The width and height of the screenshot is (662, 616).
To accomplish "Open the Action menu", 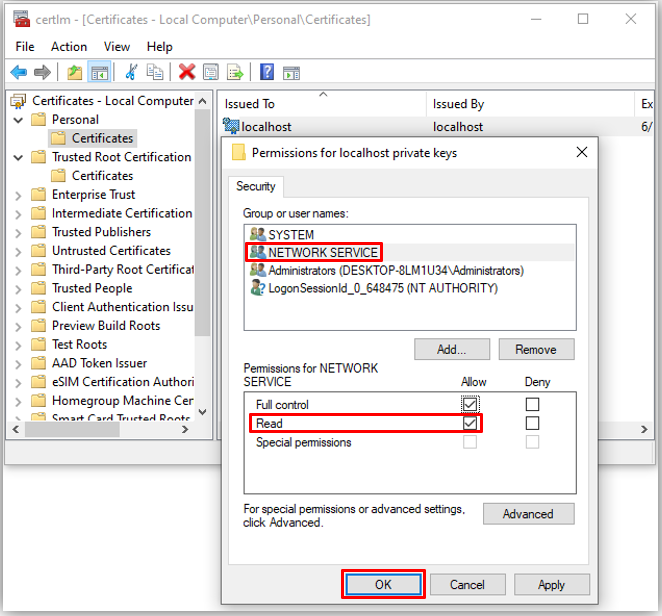I will pos(69,46).
